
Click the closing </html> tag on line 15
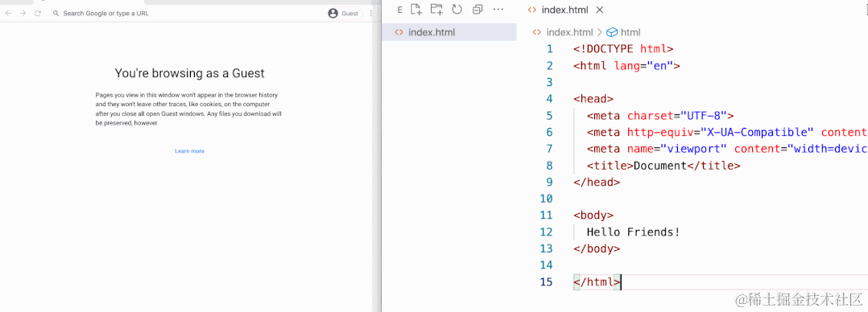click(x=597, y=282)
